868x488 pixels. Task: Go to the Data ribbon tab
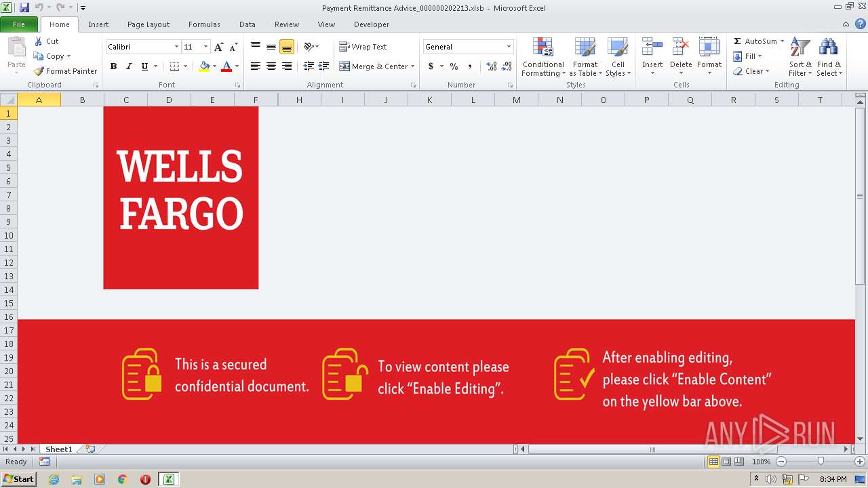(x=248, y=24)
